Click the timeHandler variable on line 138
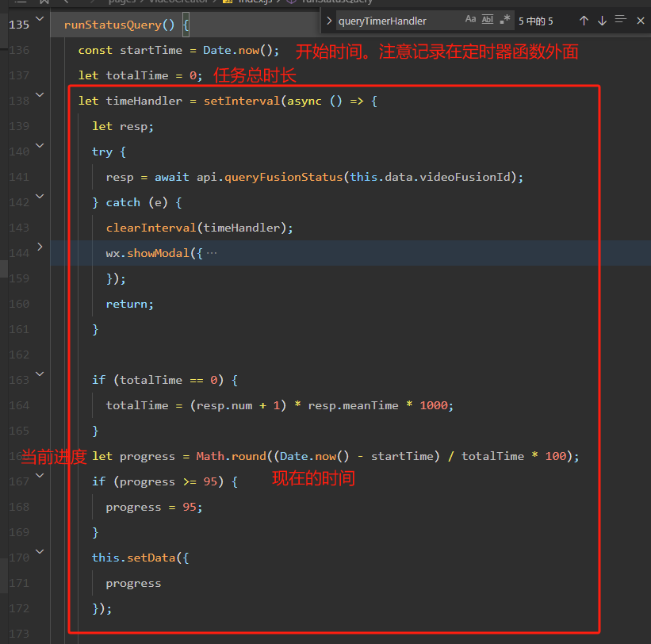The width and height of the screenshot is (651, 644). click(x=144, y=101)
